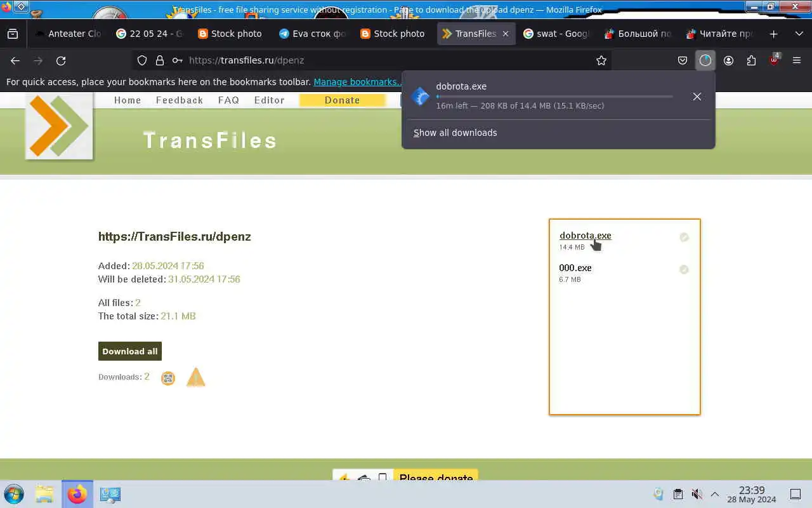Cancel the dobrota.exe download
This screenshot has width=812, height=508.
(x=697, y=97)
